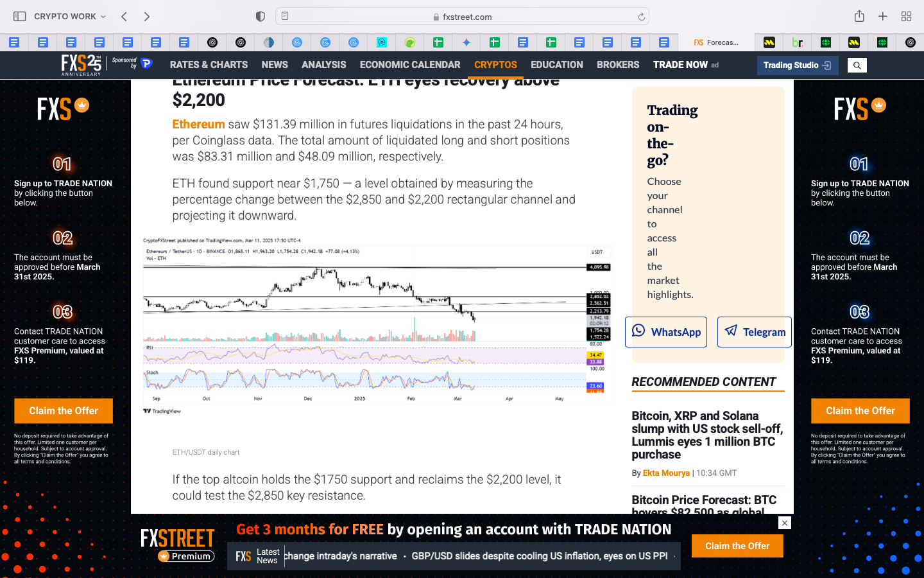Open the privacy report shield icon
This screenshot has height=578, width=924.
tap(260, 16)
